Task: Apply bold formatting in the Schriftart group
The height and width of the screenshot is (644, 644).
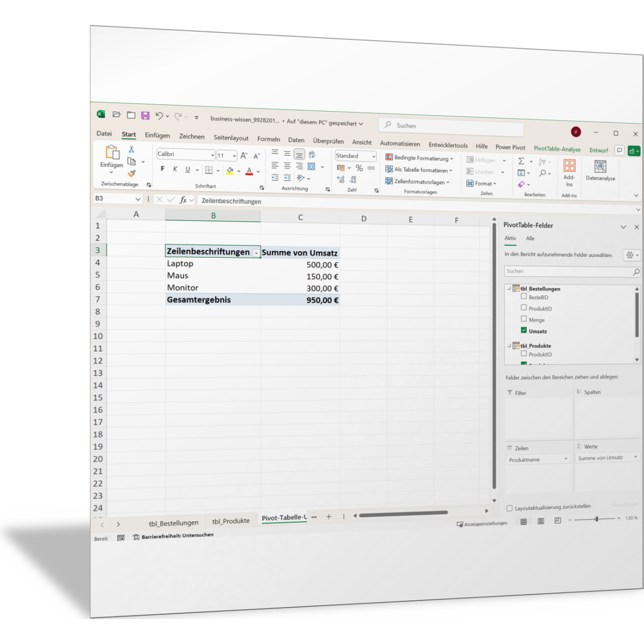Action: 162,169
